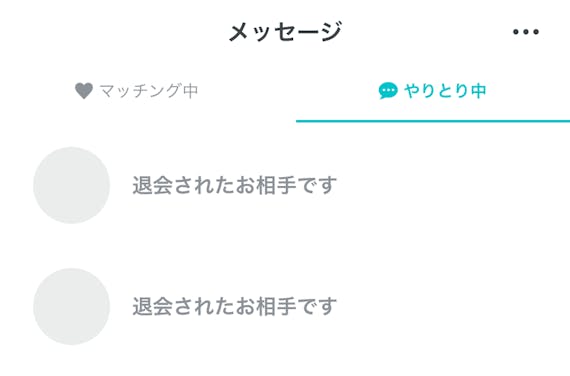The width and height of the screenshot is (570, 376).
Task: Click the メッセージ page title
Action: 285,32
